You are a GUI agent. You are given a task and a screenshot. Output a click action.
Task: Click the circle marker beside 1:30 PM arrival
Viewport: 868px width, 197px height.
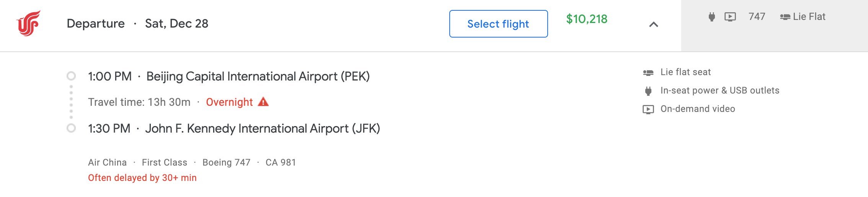71,128
